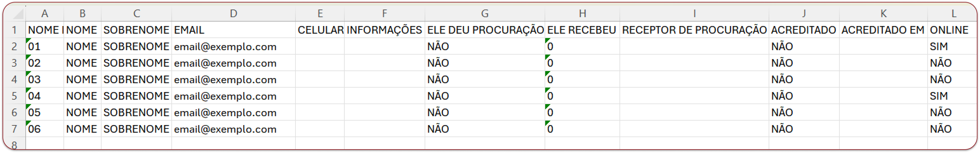Click the 0 value in row 6

click(551, 113)
